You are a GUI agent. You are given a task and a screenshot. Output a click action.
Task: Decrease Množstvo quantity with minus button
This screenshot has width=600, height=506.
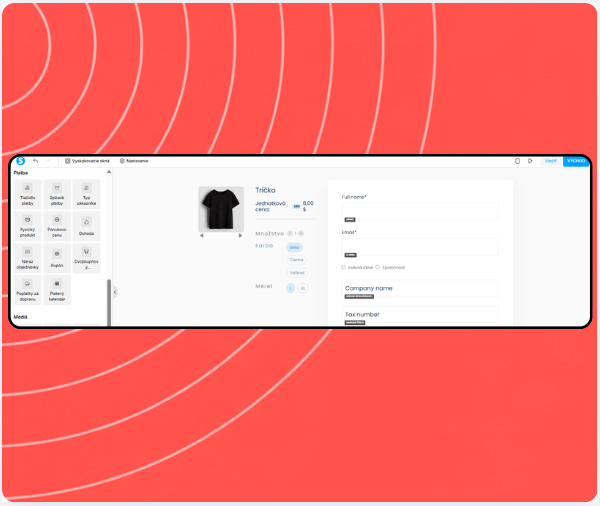(x=290, y=233)
